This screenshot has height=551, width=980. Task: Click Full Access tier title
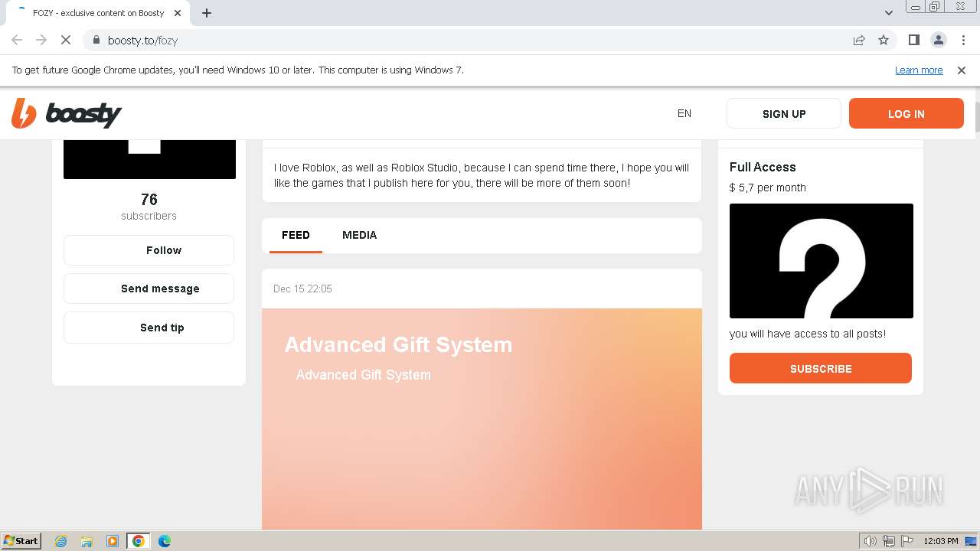click(x=763, y=167)
